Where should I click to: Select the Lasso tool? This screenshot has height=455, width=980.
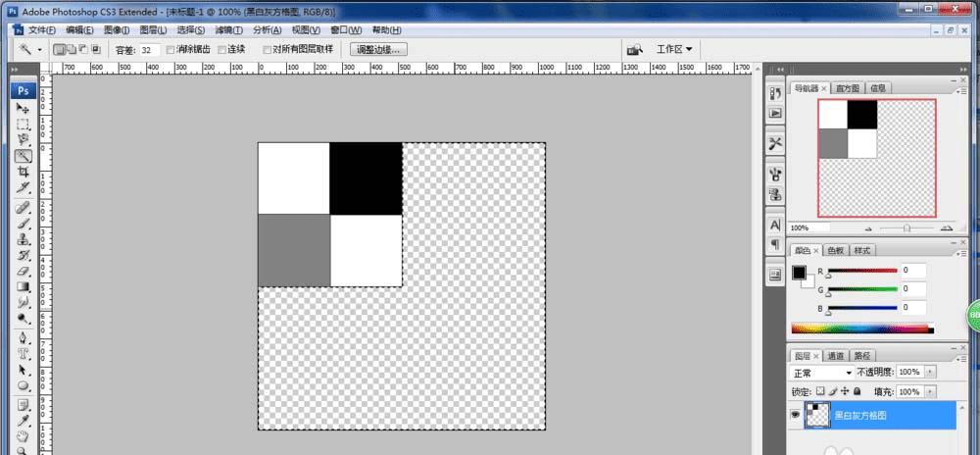click(24, 139)
